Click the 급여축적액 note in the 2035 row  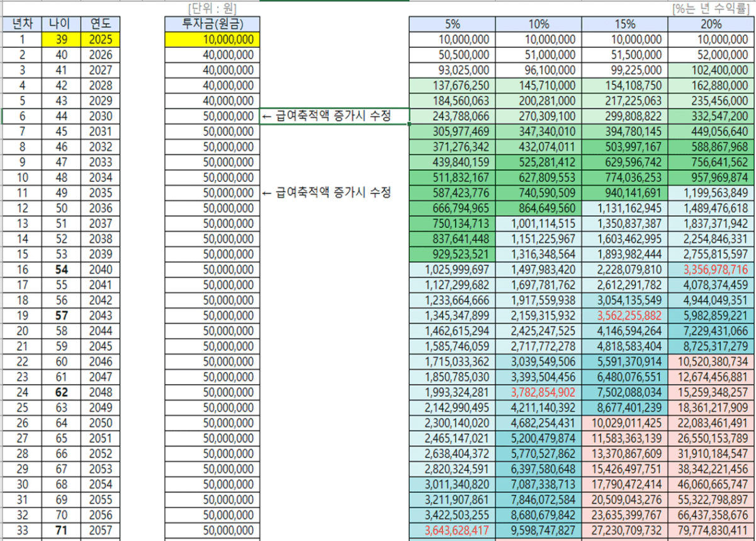click(326, 193)
